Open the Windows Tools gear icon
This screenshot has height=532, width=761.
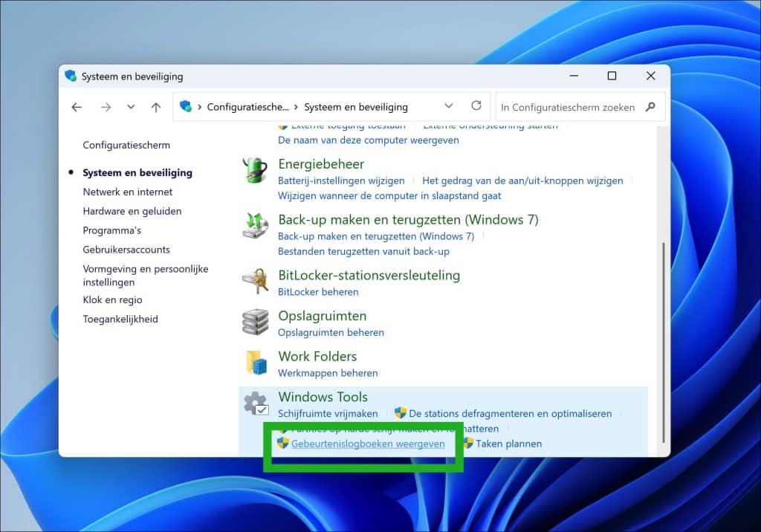point(256,403)
